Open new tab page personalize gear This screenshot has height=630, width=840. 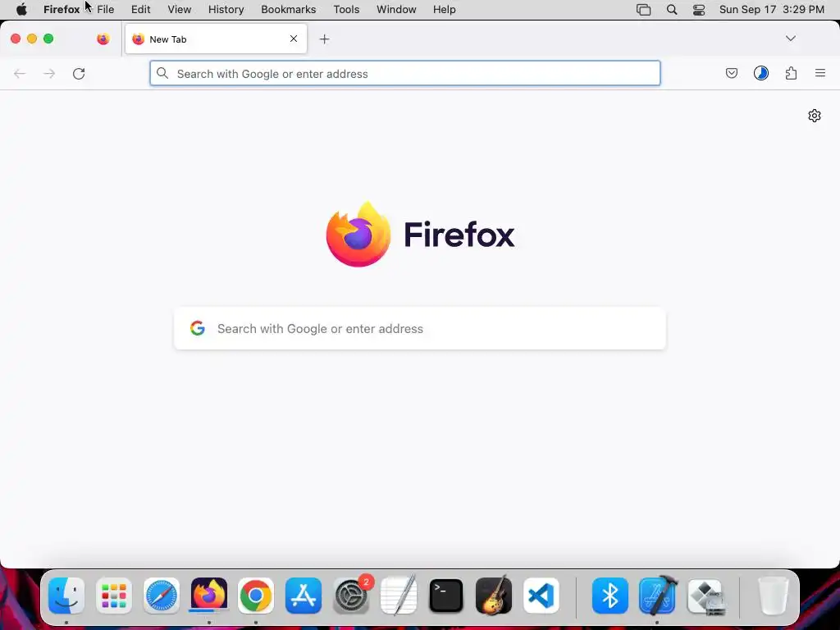click(x=815, y=116)
